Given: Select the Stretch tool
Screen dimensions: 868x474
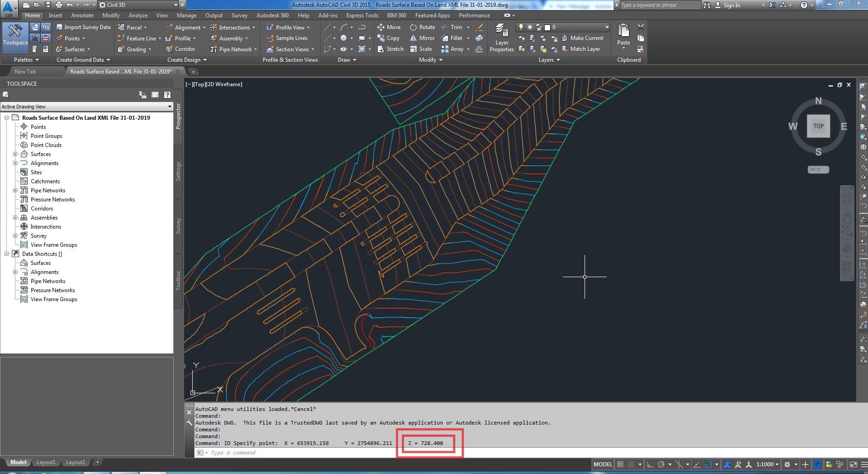Looking at the screenshot, I should coord(390,49).
